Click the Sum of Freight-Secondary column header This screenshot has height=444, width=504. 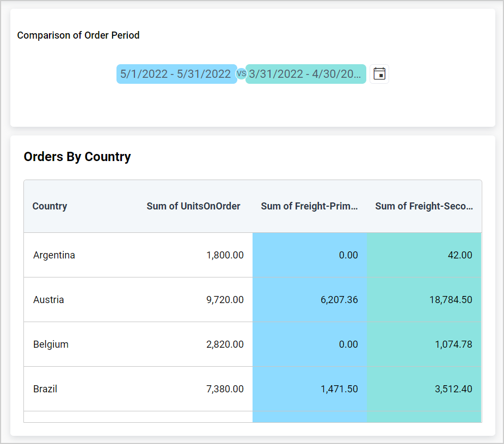[423, 206]
